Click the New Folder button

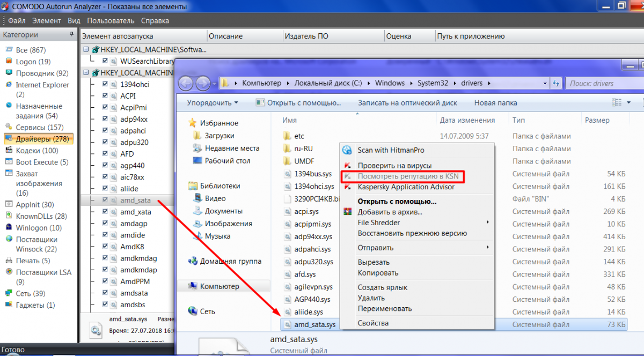[x=495, y=102]
